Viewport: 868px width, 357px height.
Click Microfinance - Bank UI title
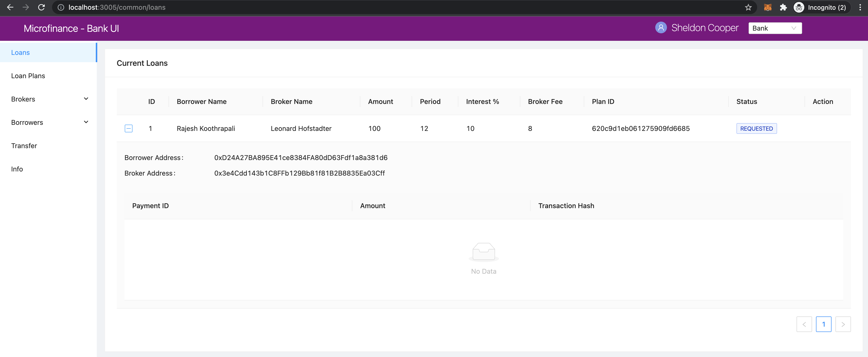71,28
